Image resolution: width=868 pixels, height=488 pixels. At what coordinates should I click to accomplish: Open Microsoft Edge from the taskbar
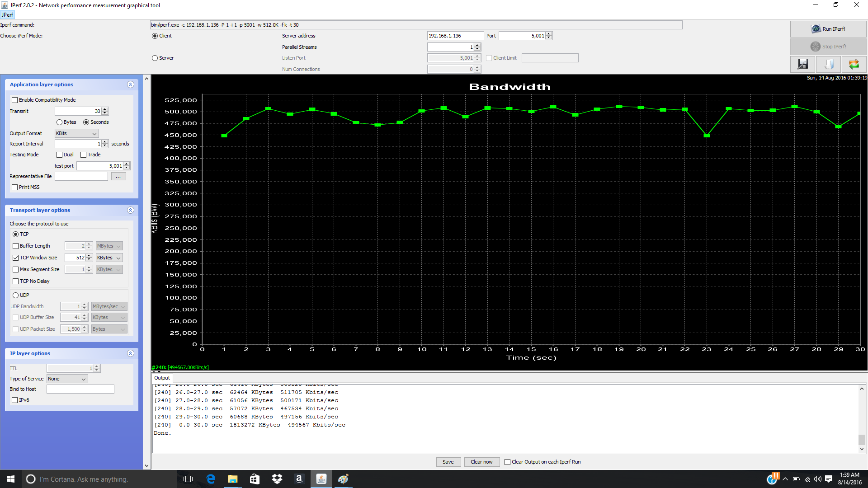[x=211, y=479]
